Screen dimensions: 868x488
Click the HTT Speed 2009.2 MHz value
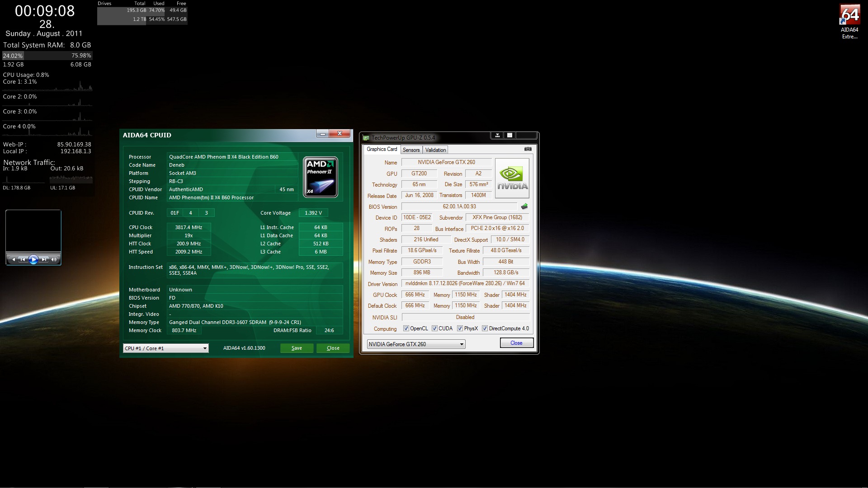(x=189, y=252)
